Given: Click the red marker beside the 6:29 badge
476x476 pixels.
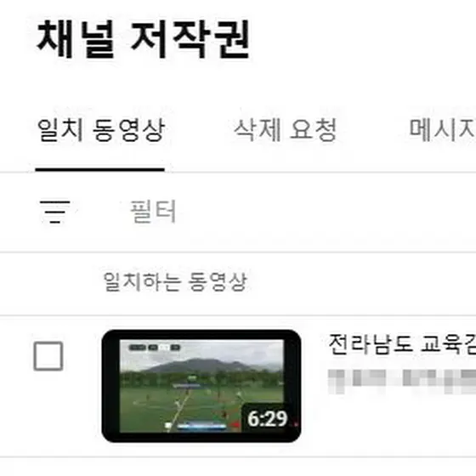Looking at the screenshot, I should pyautogui.click(x=235, y=425).
